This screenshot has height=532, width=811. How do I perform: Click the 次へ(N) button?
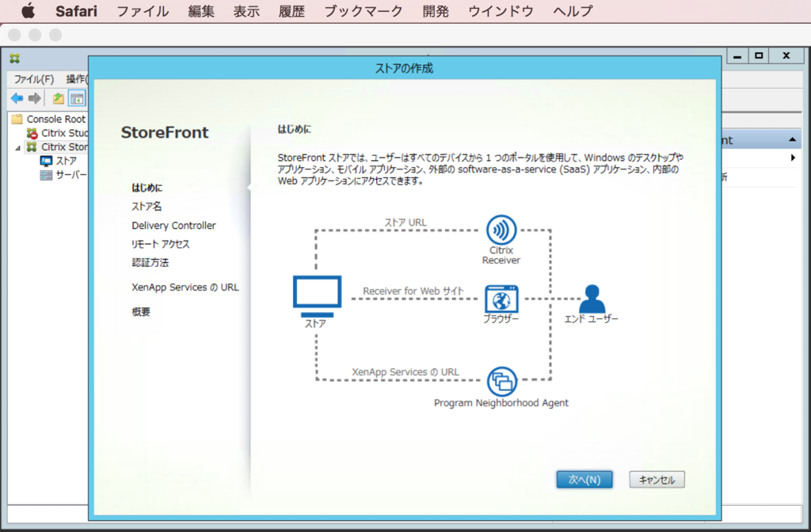pyautogui.click(x=584, y=480)
